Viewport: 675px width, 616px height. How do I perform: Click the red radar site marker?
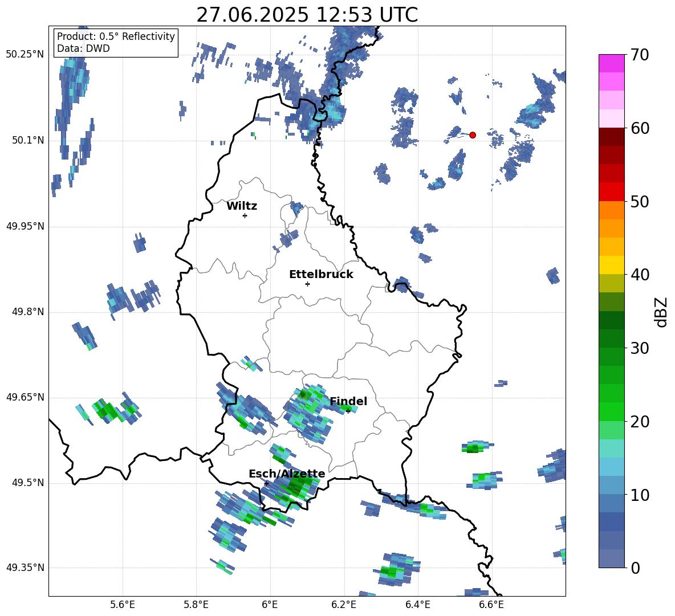pyautogui.click(x=473, y=135)
